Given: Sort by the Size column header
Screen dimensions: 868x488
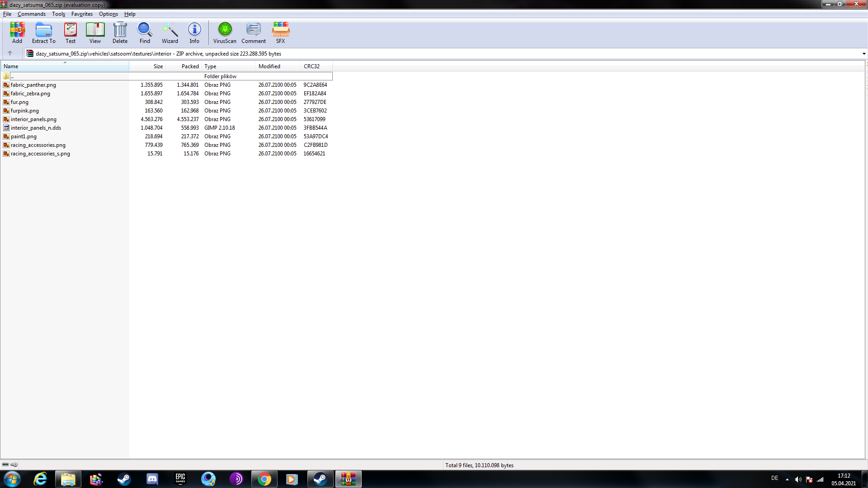Looking at the screenshot, I should (x=147, y=66).
